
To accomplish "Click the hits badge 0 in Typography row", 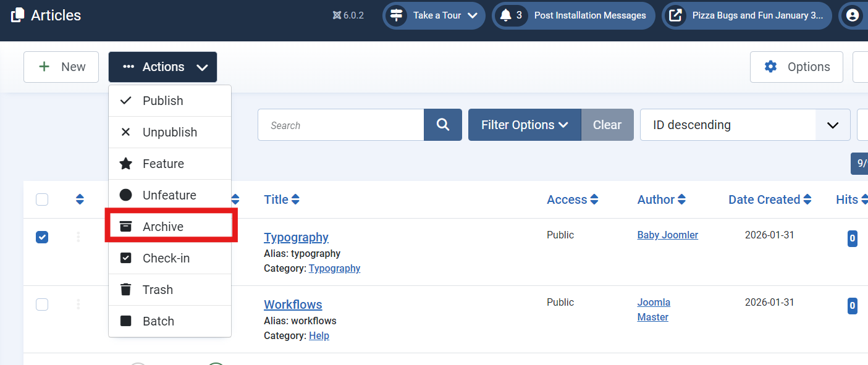I will [853, 238].
